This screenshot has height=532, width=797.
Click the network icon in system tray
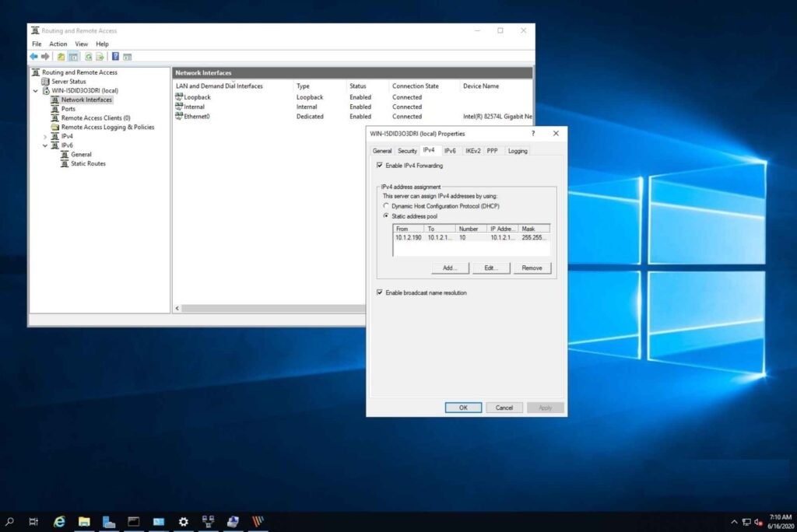pos(746,522)
